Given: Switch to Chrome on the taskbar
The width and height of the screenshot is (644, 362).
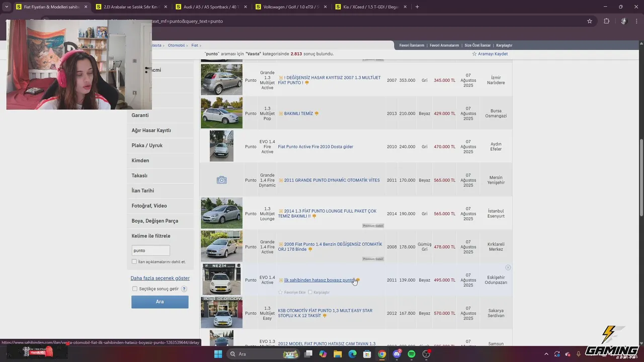Looking at the screenshot, I should 382,354.
